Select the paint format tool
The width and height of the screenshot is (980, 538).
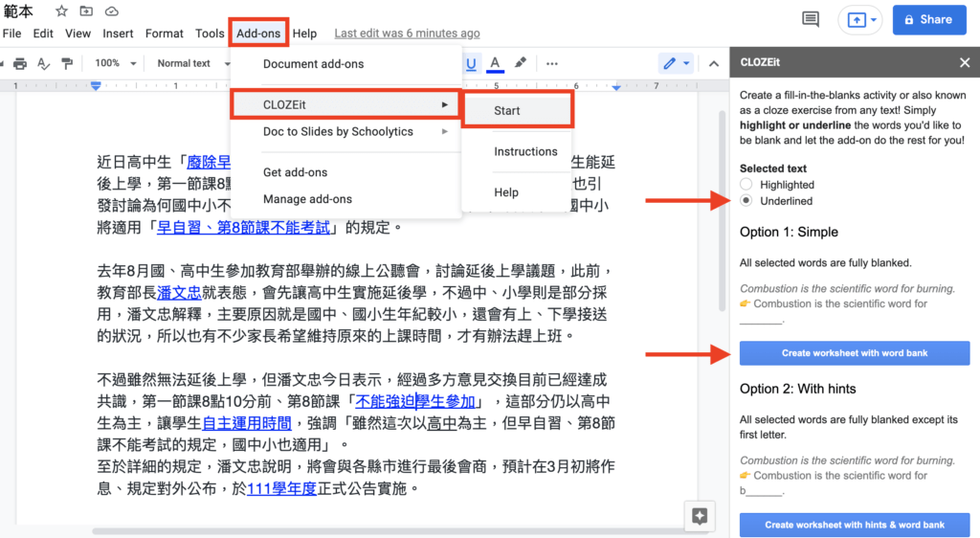pyautogui.click(x=67, y=63)
